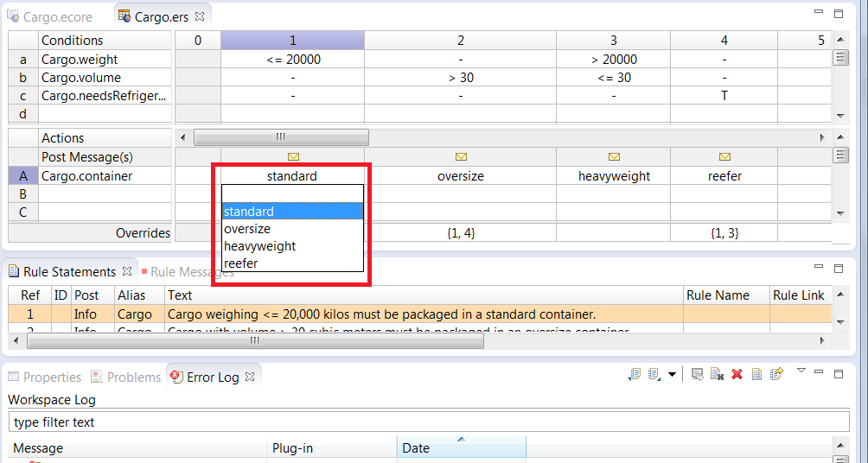Close the Error Log view tab
This screenshot has width=868, height=463.
(250, 377)
